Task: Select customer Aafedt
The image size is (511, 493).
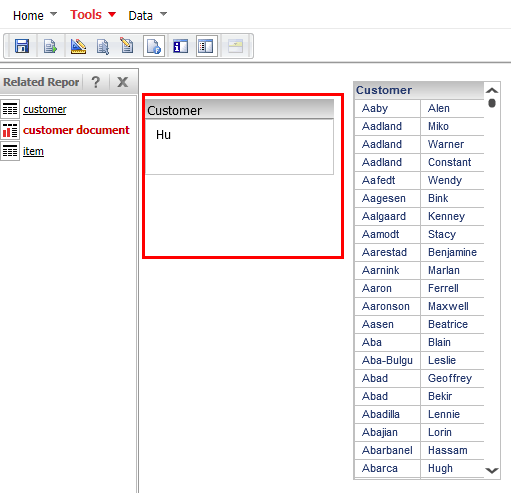Action: [379, 180]
